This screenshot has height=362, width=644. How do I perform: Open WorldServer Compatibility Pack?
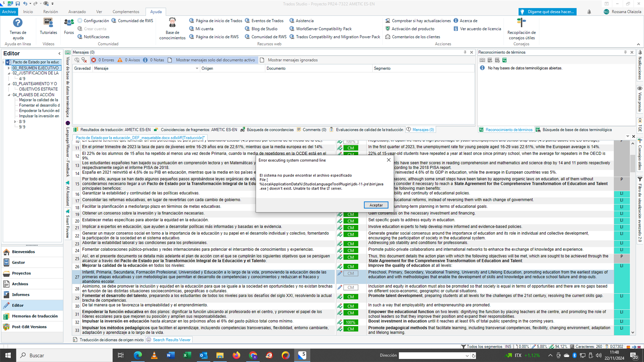click(x=321, y=29)
